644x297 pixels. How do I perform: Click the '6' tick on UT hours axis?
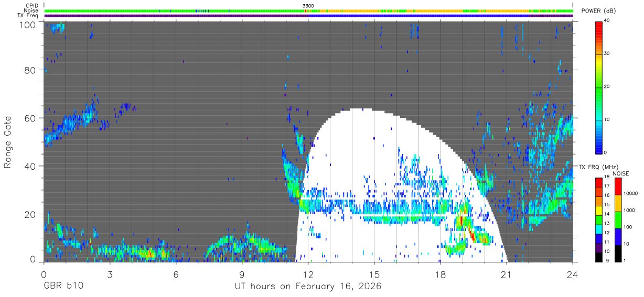point(176,274)
